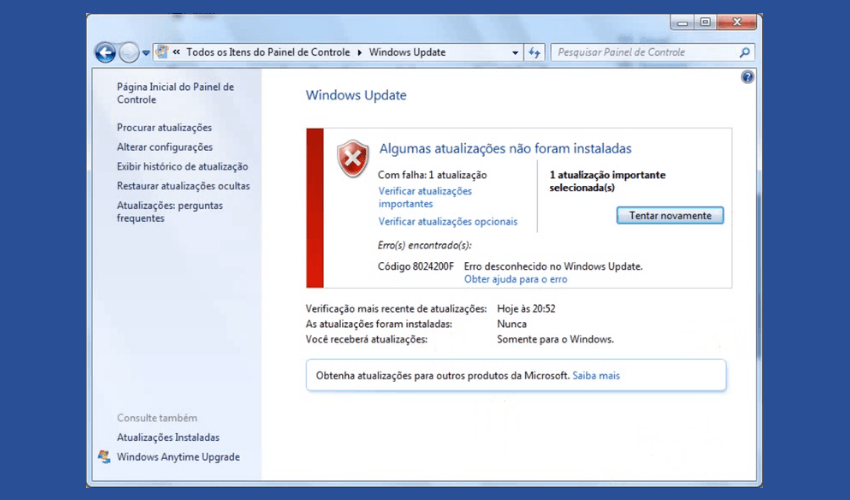The image size is (850, 500).
Task: Open 'Verificar atualizações importantes' link
Action: click(x=425, y=197)
